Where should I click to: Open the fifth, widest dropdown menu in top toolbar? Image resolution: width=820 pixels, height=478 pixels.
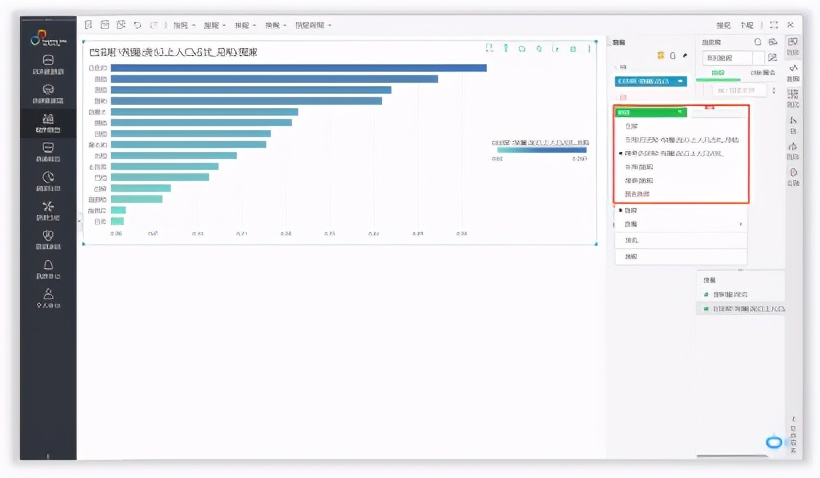313,25
